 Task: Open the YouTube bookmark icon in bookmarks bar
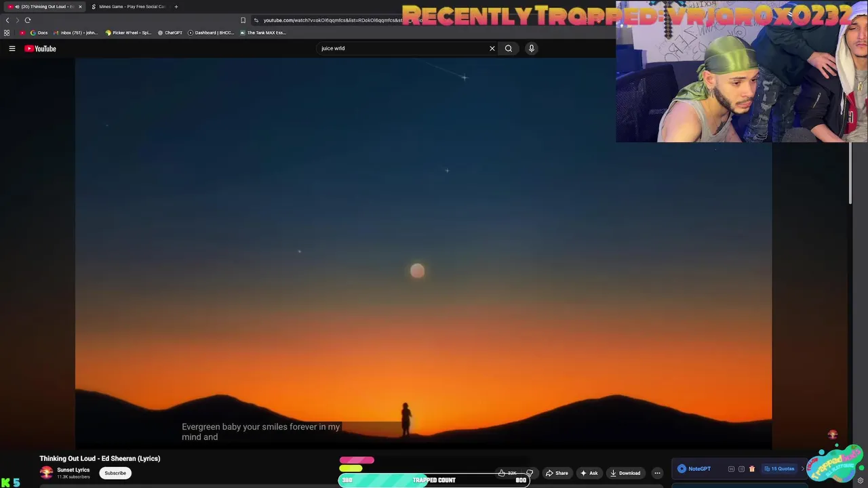point(22,33)
